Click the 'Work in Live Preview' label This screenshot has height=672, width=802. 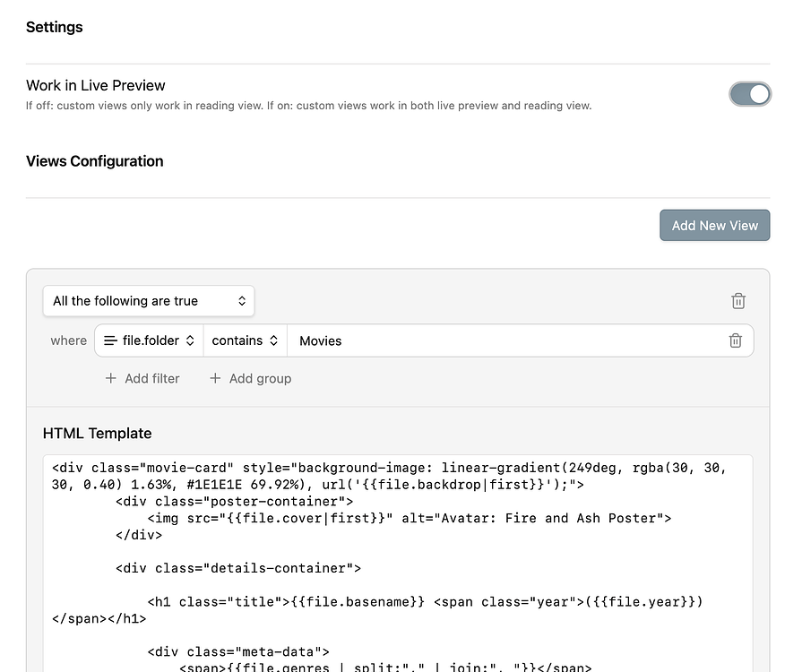click(x=96, y=85)
